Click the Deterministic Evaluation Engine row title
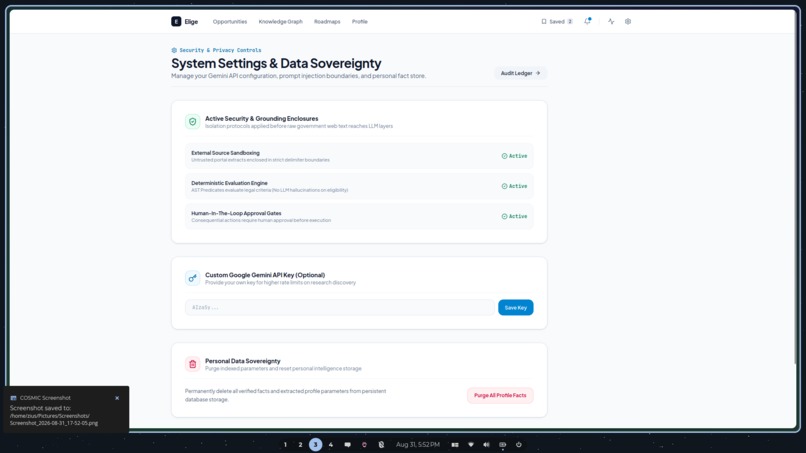The height and width of the screenshot is (453, 806). (229, 183)
